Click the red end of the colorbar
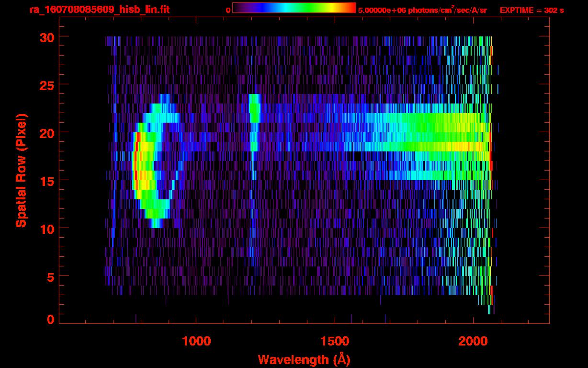 [x=351, y=8]
